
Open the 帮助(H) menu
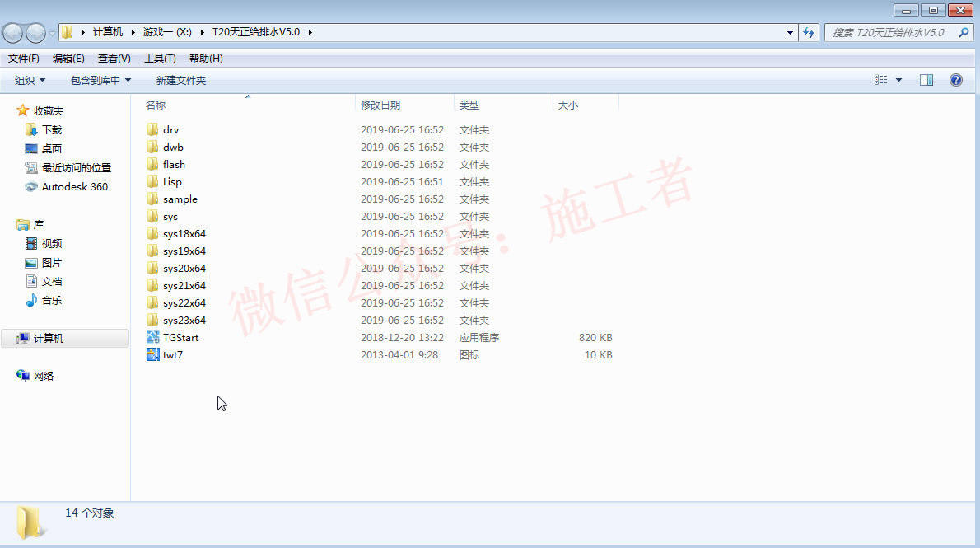(206, 59)
